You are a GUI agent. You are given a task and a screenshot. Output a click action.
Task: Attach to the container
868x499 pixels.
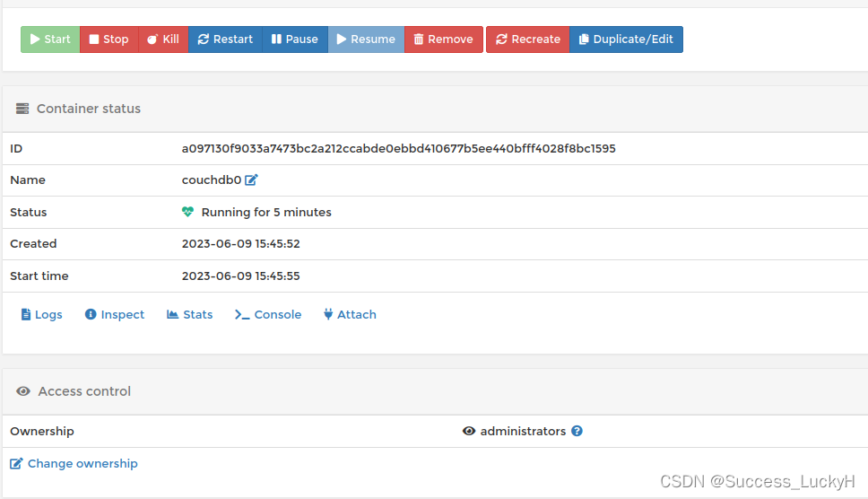[x=350, y=315]
